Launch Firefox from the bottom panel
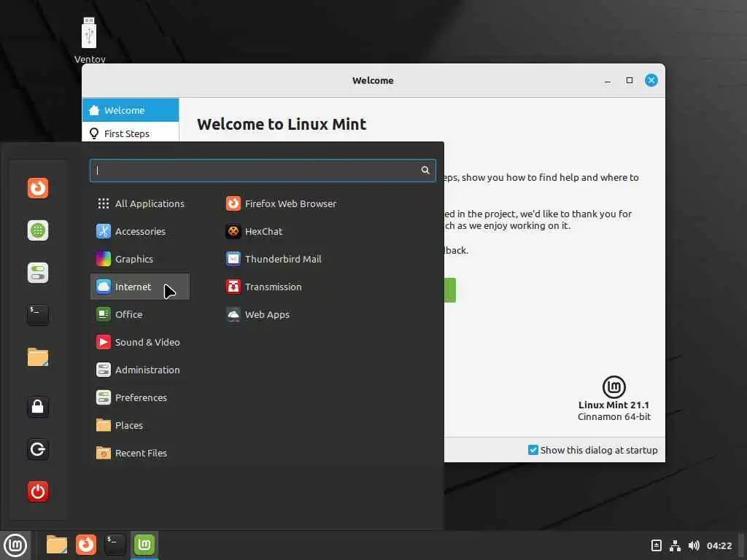This screenshot has width=747, height=560. click(86, 545)
